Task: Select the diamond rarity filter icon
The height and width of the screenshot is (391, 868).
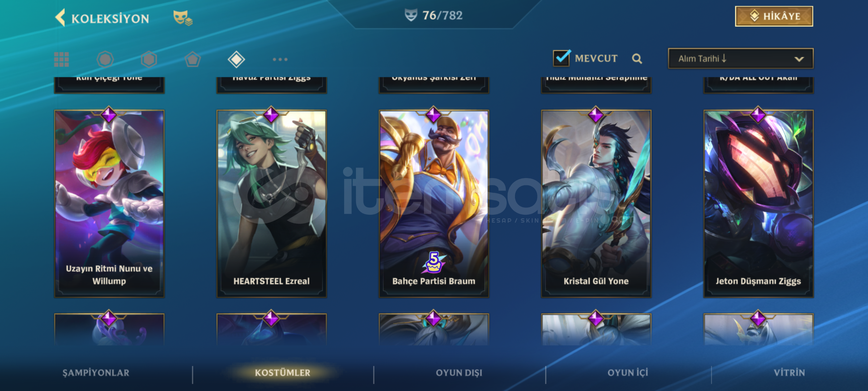Action: pos(237,59)
